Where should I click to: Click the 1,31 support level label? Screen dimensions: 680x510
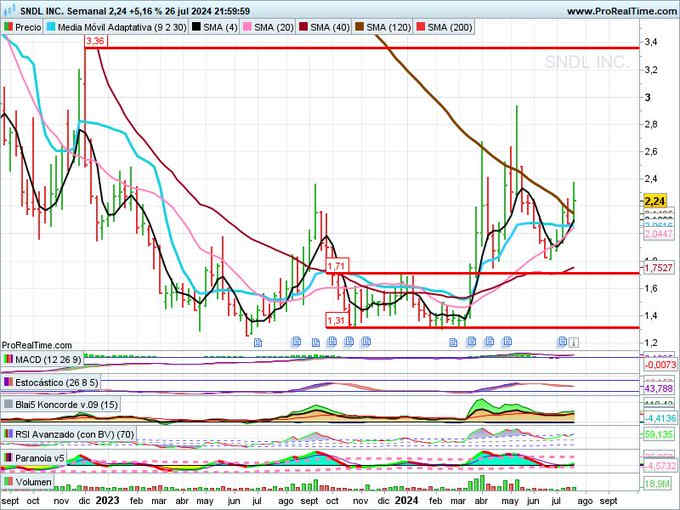click(336, 321)
